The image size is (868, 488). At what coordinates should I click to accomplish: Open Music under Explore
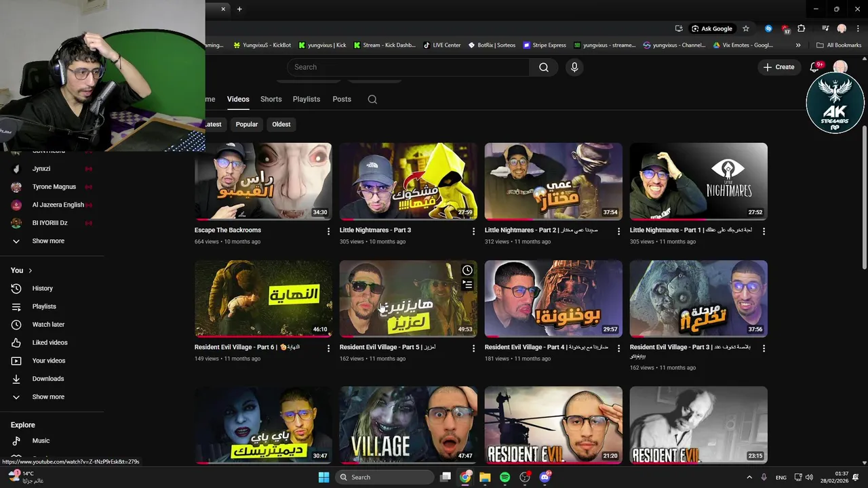(x=41, y=441)
